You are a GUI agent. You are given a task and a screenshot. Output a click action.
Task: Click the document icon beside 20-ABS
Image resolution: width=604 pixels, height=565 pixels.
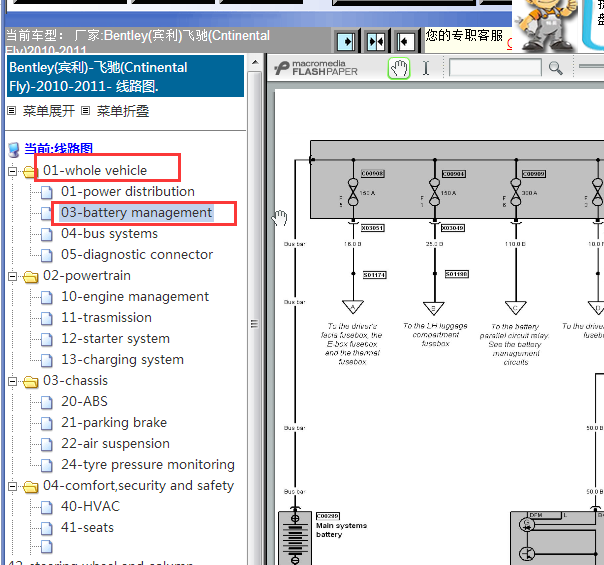pos(47,402)
